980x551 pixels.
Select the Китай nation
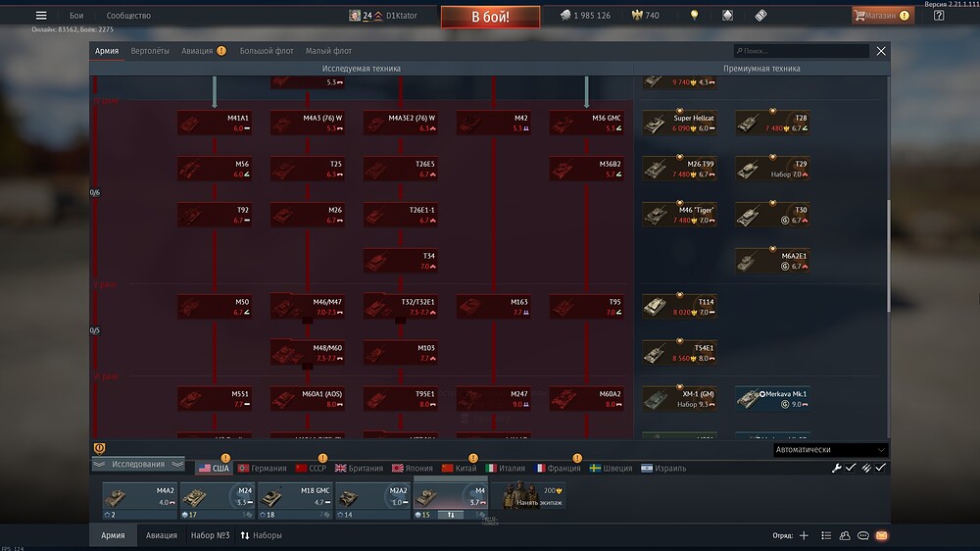(459, 468)
